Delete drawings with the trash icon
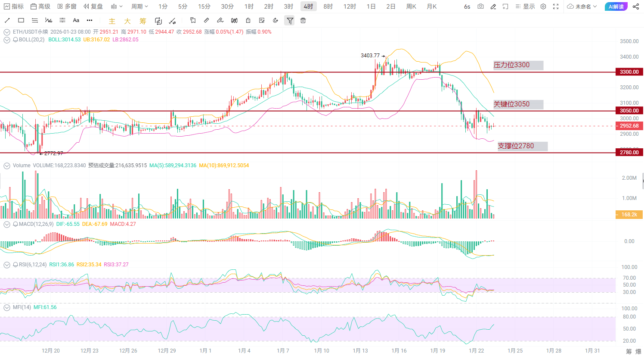644x356 pixels. 303,20
